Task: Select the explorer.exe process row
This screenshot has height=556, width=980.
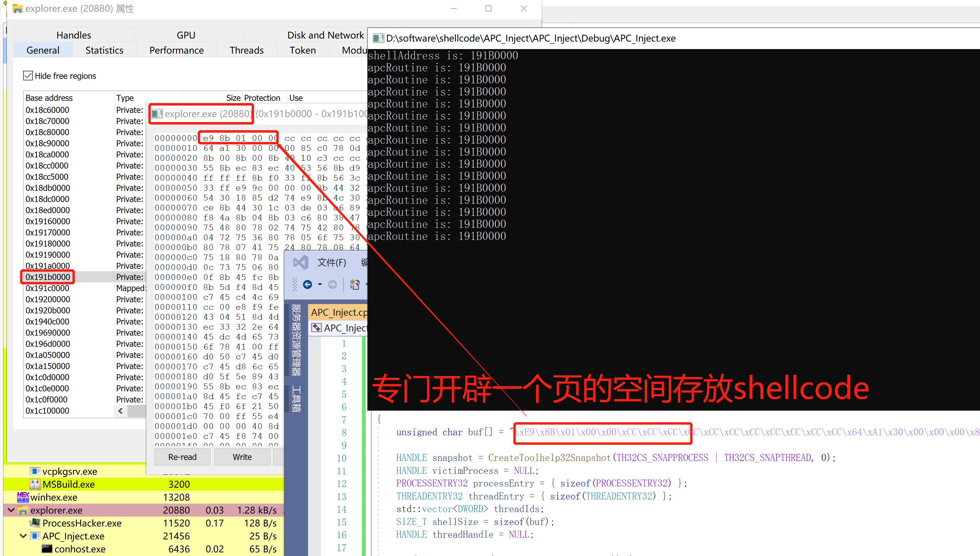Action: 144,510
